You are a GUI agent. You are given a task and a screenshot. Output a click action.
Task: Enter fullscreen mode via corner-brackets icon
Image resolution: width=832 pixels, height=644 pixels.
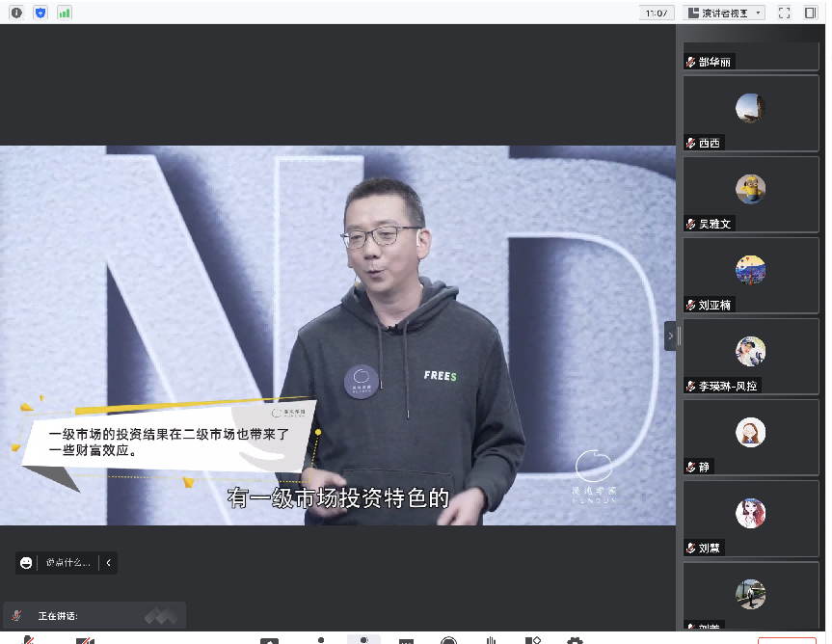784,13
